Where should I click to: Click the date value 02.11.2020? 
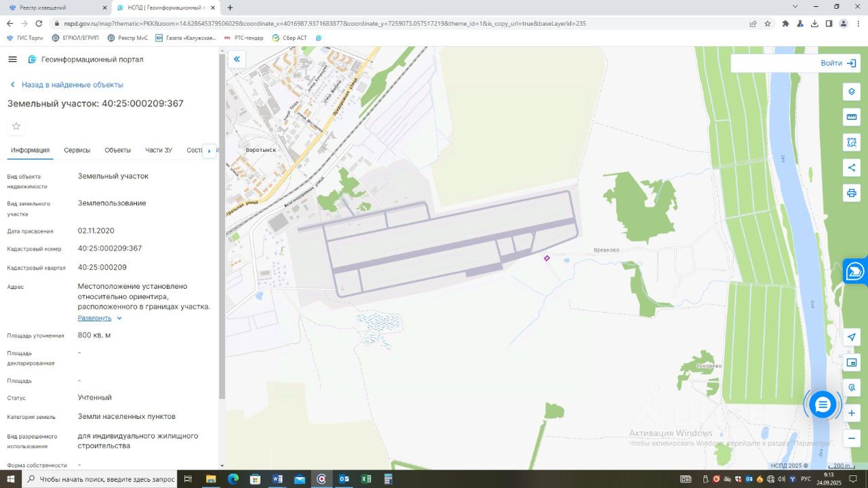[x=96, y=230]
